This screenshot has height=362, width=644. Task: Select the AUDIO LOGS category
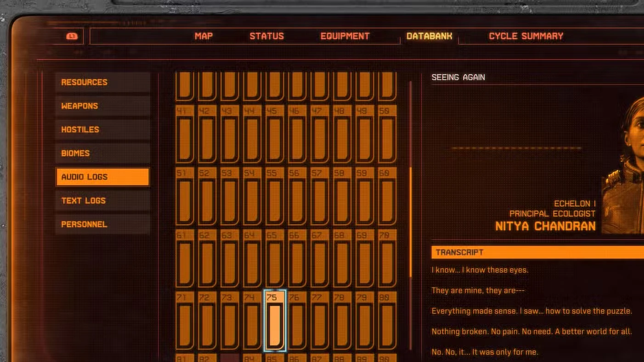click(103, 177)
